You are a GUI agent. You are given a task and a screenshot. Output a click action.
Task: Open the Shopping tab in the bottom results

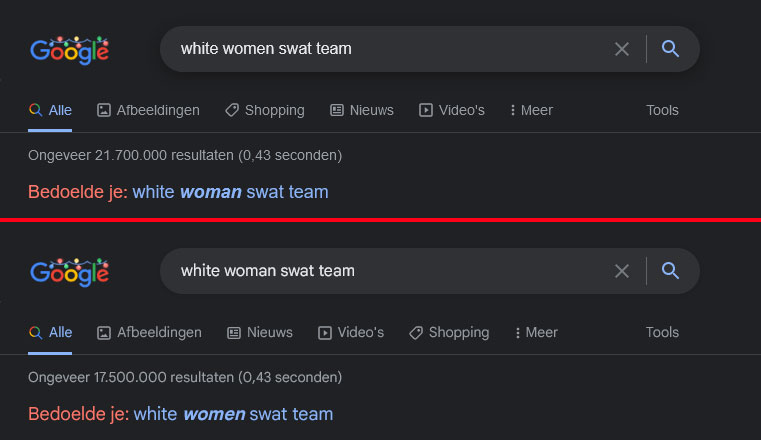(449, 332)
